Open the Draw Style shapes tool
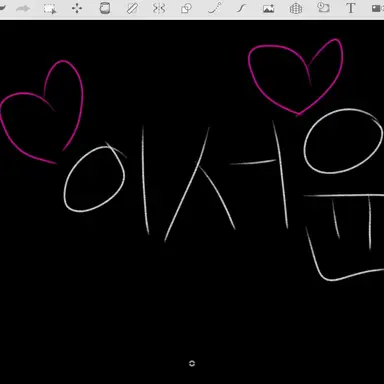Screen dimensions: 384x384 click(186, 8)
